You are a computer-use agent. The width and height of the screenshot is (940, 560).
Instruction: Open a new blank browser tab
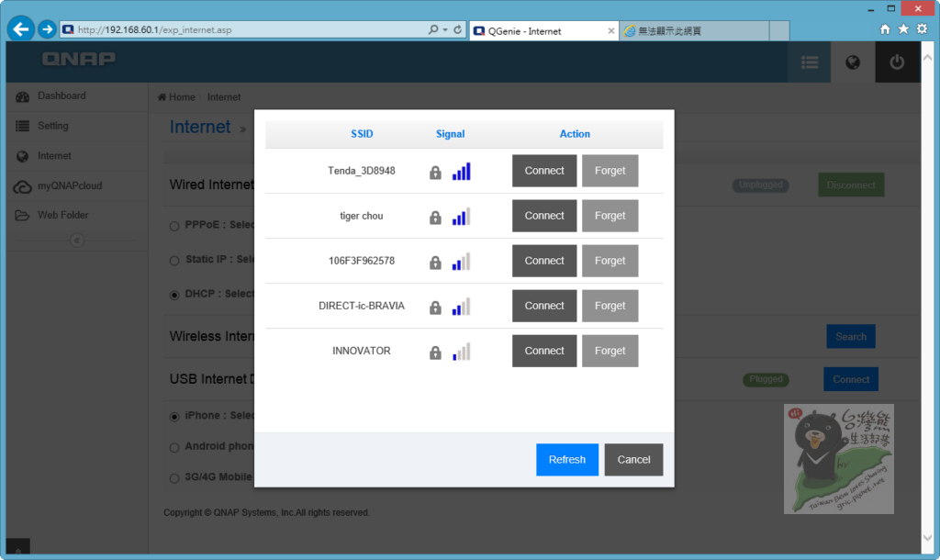pyautogui.click(x=778, y=30)
